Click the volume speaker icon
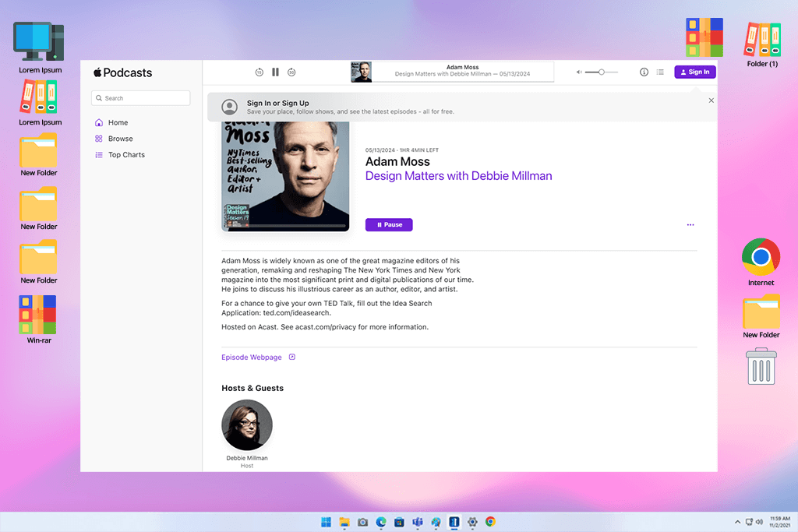This screenshot has width=798, height=532. (x=579, y=72)
